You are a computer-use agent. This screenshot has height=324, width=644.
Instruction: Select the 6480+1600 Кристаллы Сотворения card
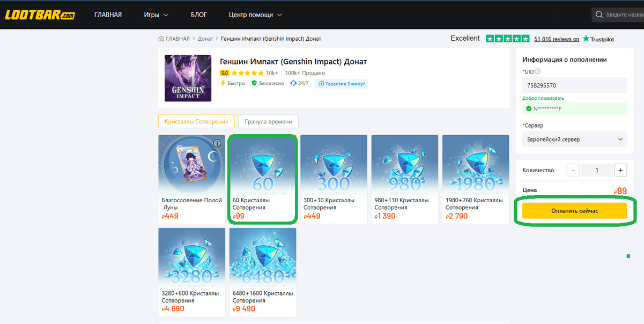tap(263, 272)
